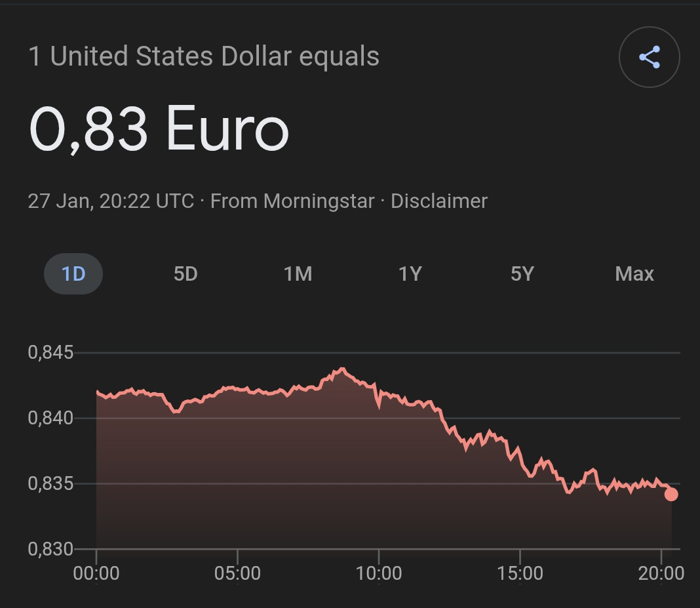Click the 0,845 value axis label
This screenshot has width=700, height=608.
pyautogui.click(x=50, y=352)
